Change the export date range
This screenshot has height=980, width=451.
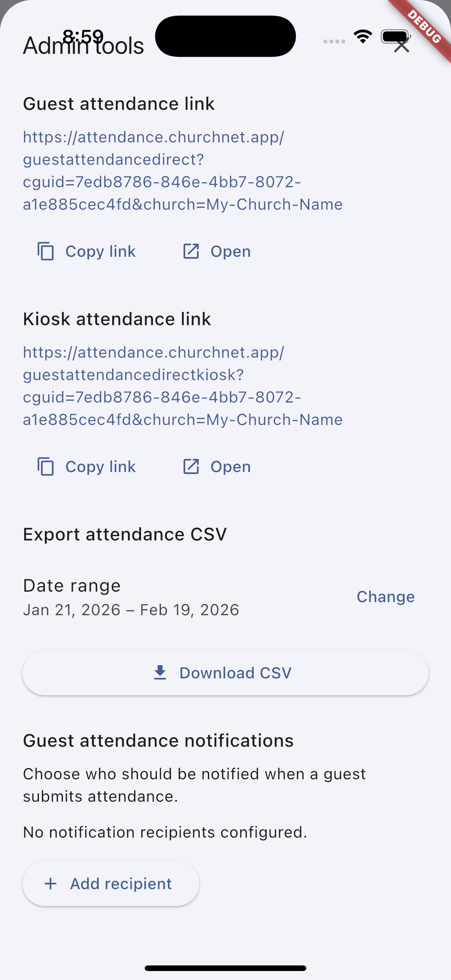pyautogui.click(x=385, y=597)
